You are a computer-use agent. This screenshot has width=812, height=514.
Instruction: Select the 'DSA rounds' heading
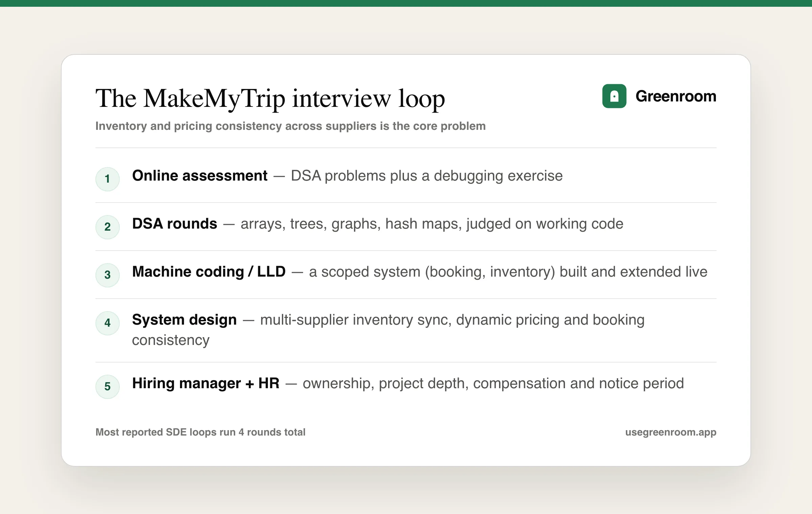click(x=175, y=224)
